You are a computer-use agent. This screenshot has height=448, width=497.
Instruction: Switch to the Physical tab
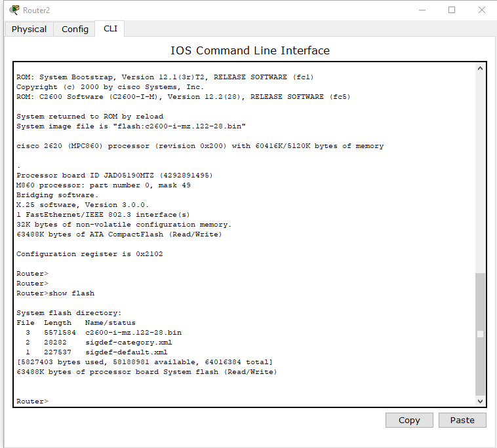click(29, 29)
